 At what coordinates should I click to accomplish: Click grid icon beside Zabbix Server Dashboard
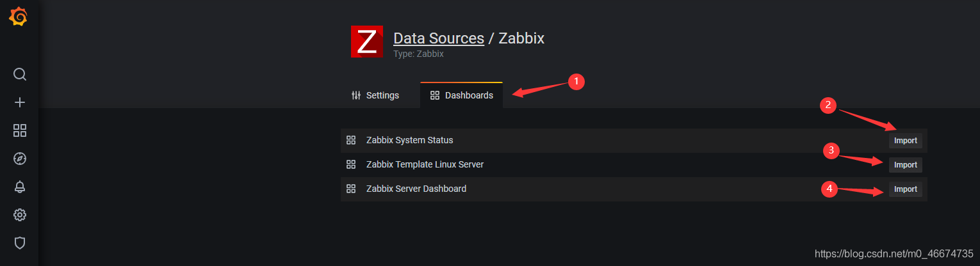[351, 189]
